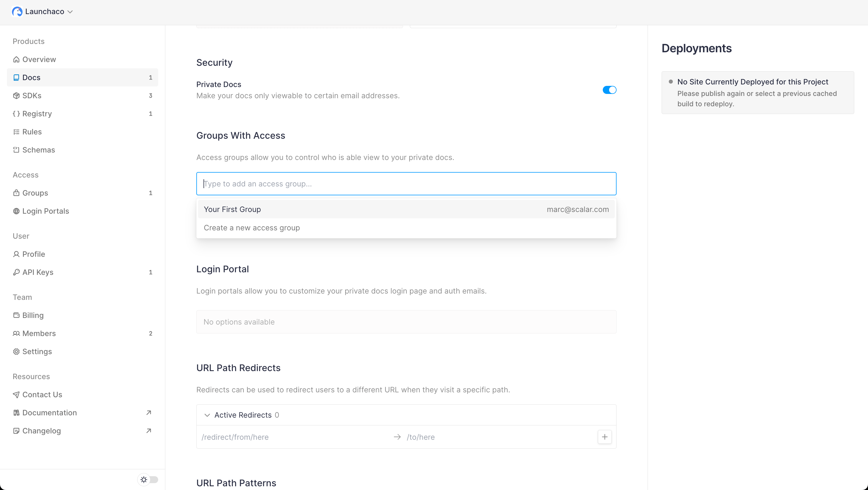The width and height of the screenshot is (868, 490).
Task: Click the Settings gear icon
Action: tap(16, 351)
